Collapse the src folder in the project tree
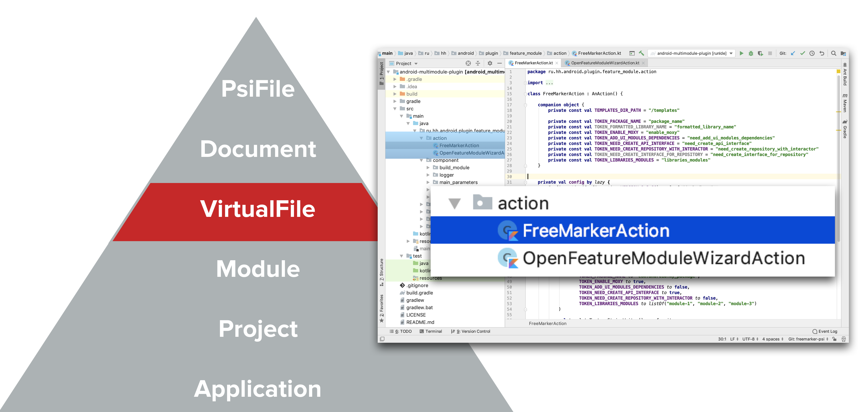The image size is (868, 412). (x=395, y=109)
